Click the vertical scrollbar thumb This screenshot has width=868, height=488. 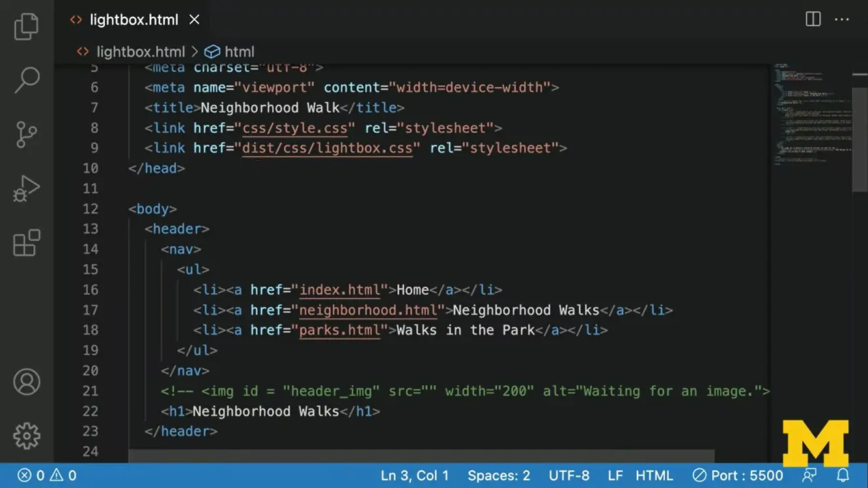click(x=860, y=140)
